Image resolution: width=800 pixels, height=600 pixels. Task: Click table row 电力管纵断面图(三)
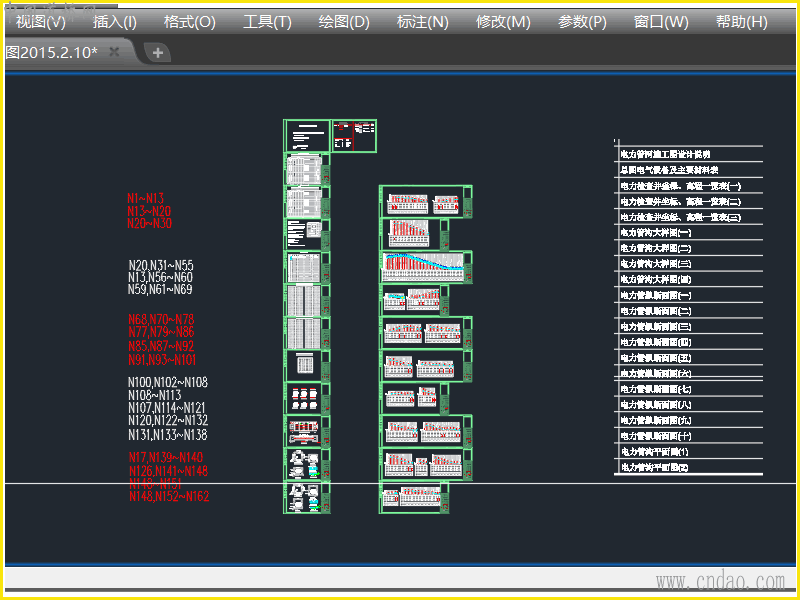[x=689, y=327]
